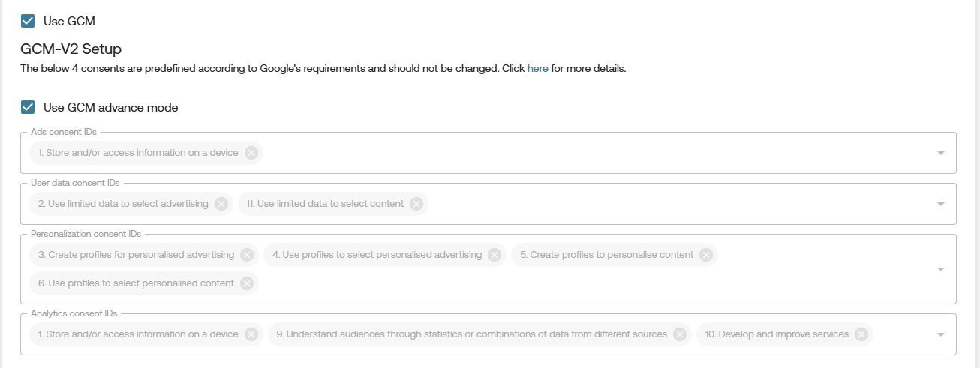Uncheck the Use GCM checkbox
Screen dimensions: 980x368
(28, 21)
